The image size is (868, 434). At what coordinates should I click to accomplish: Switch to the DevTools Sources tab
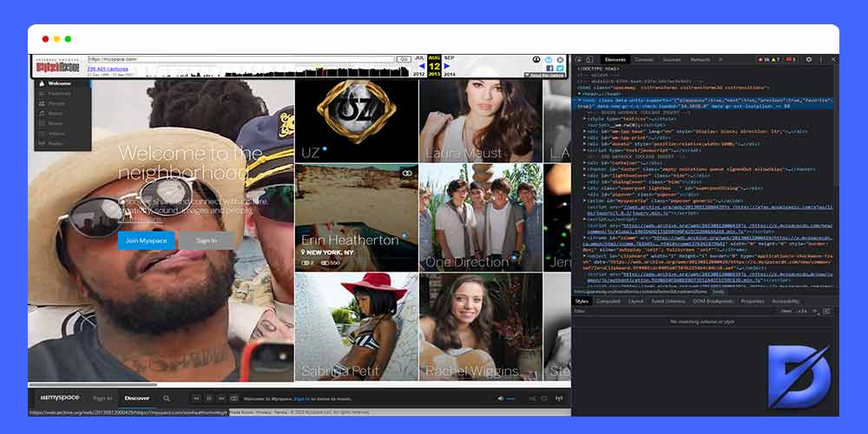pyautogui.click(x=672, y=59)
